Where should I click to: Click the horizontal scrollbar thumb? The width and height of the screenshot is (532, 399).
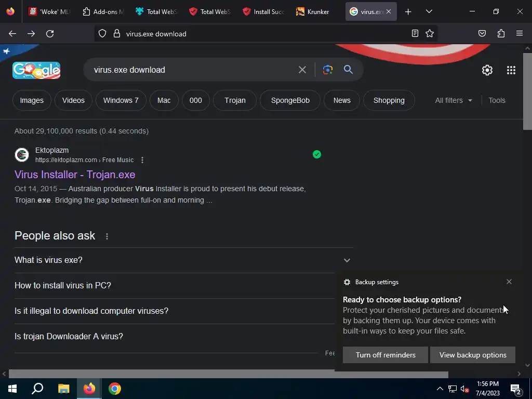(x=229, y=374)
